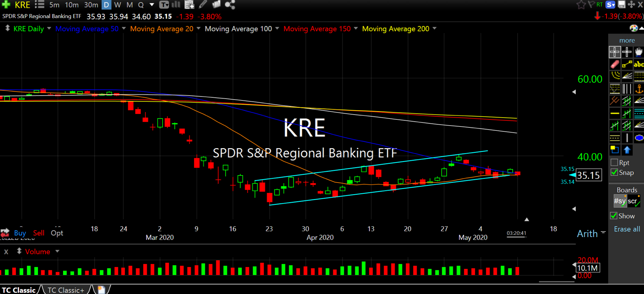
Task: Click the favorite star icon
Action: 581,5
